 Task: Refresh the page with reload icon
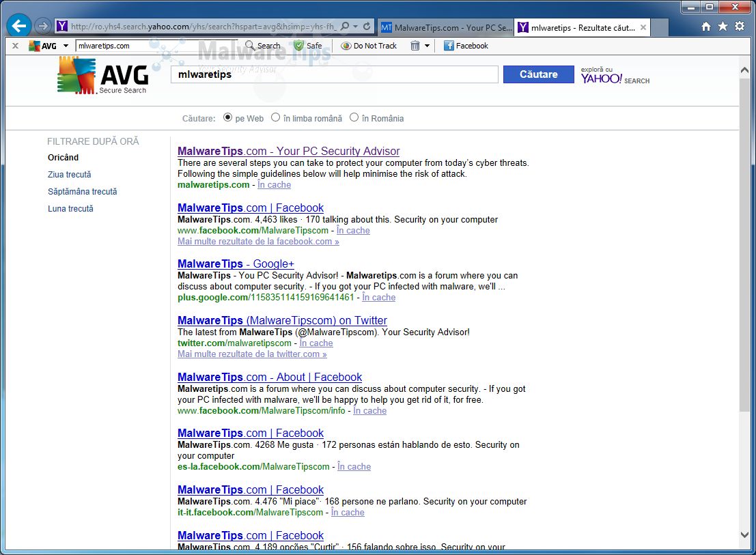(367, 27)
